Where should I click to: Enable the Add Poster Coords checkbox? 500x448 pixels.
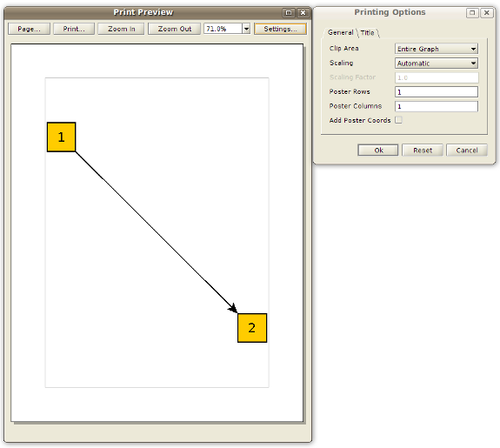pyautogui.click(x=398, y=120)
